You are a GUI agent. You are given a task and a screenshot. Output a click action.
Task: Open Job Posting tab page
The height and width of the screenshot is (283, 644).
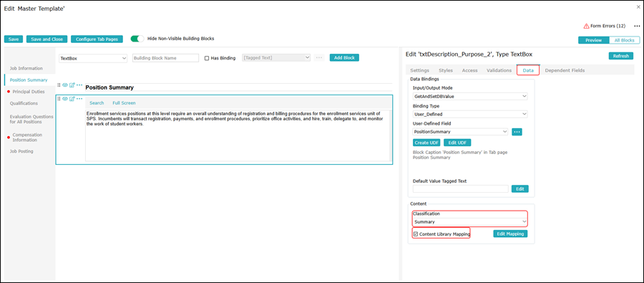coord(21,151)
